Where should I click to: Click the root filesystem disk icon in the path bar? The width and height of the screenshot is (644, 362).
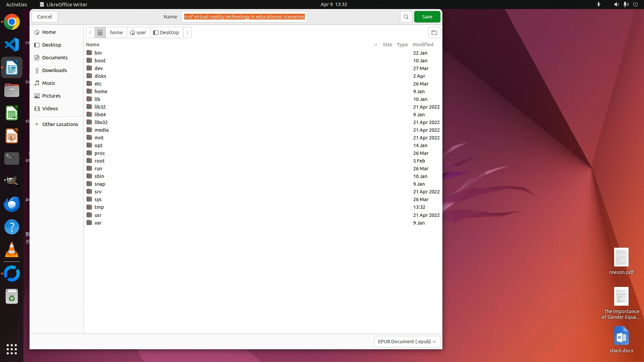click(x=100, y=33)
